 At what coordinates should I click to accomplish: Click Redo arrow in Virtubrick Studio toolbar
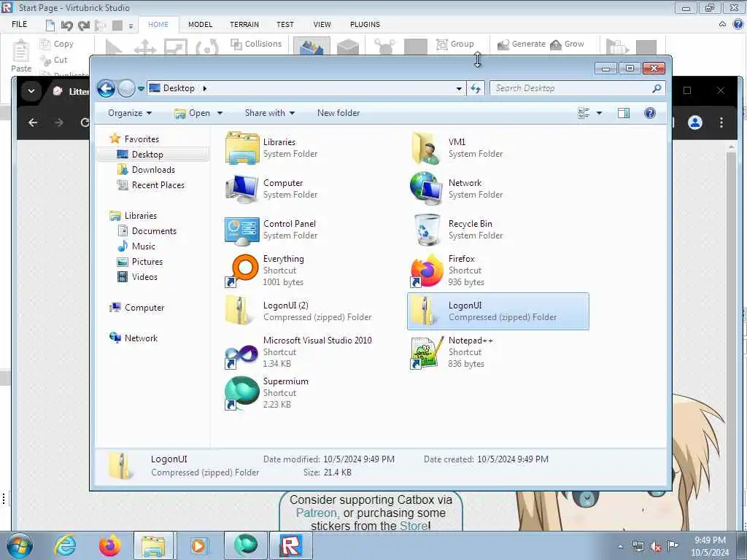(x=84, y=26)
